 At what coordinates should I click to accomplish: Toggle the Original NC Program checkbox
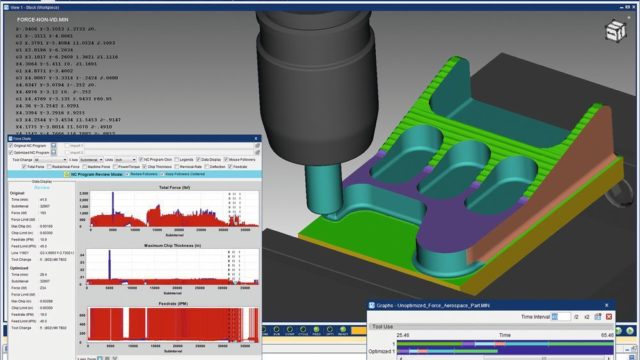click(11, 146)
